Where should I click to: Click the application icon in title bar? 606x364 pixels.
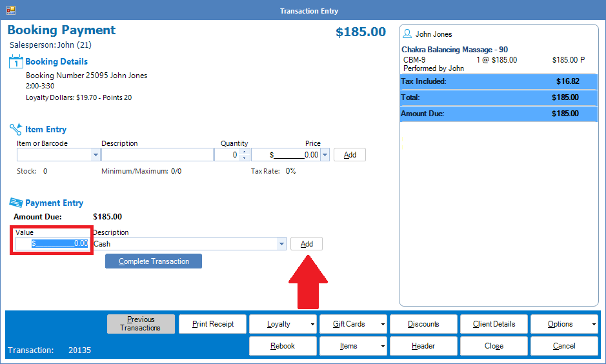[x=10, y=10]
